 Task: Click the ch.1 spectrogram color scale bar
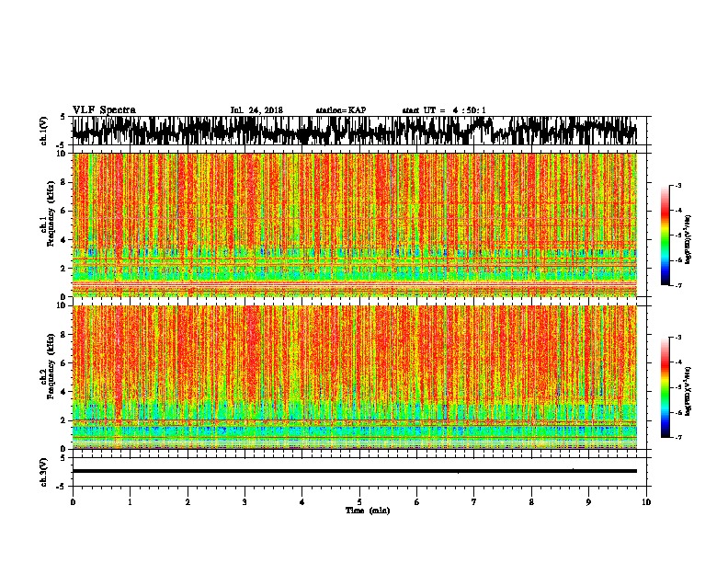coord(665,236)
